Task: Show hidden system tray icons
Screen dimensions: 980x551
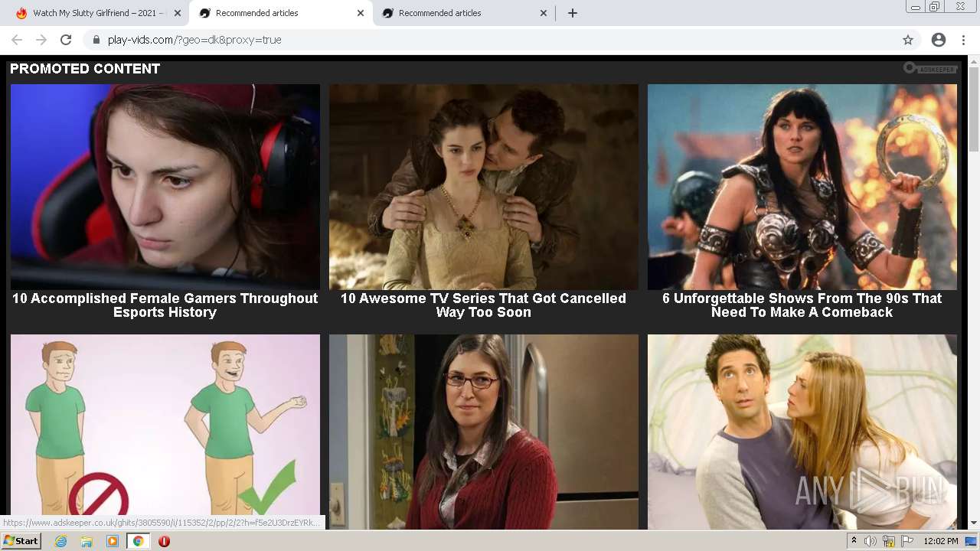Action: click(x=854, y=541)
